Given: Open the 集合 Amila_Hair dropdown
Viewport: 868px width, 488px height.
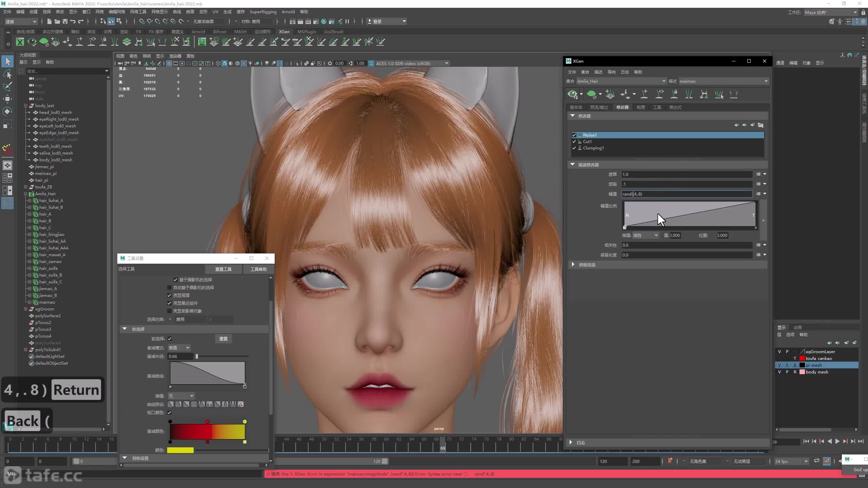Looking at the screenshot, I should pos(621,81).
